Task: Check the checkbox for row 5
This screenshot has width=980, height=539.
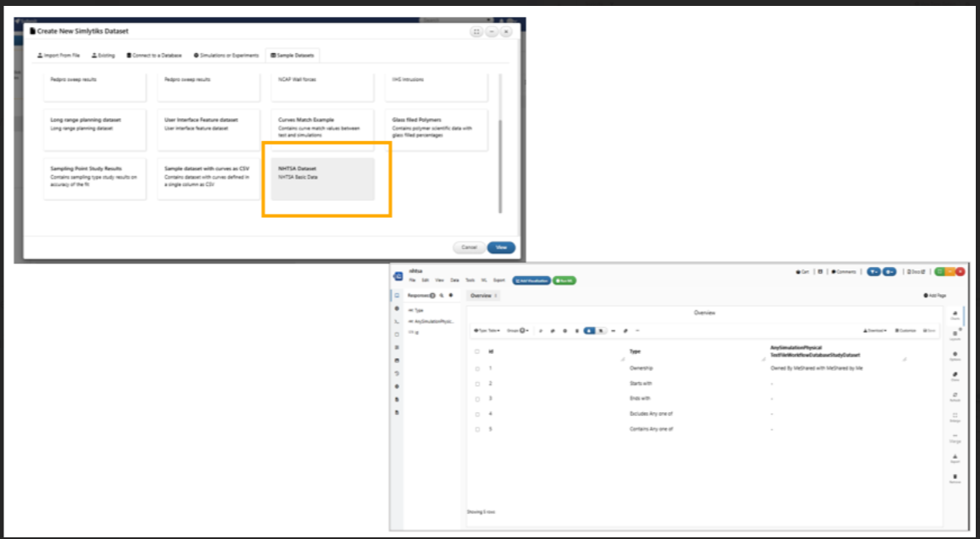Action: pyautogui.click(x=477, y=429)
